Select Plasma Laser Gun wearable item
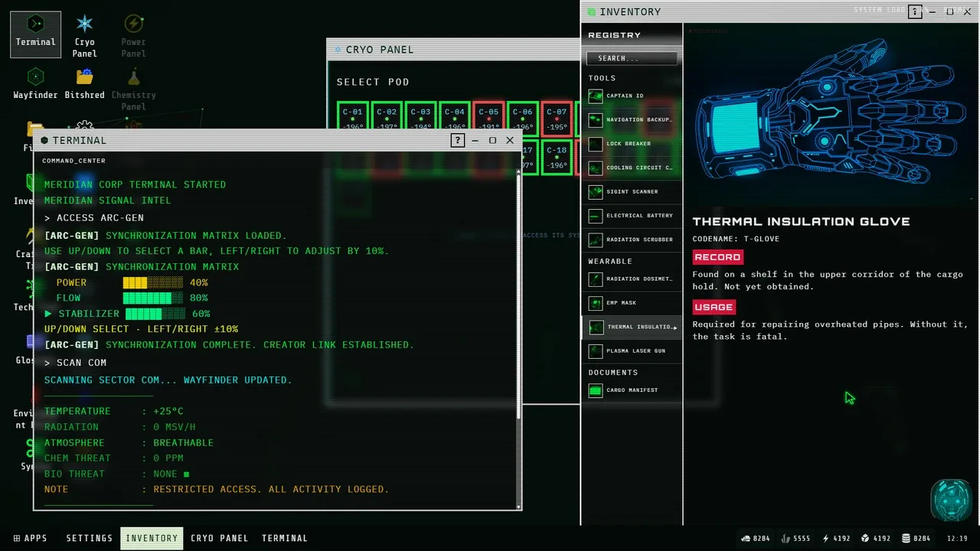The image size is (980, 551). tap(632, 350)
